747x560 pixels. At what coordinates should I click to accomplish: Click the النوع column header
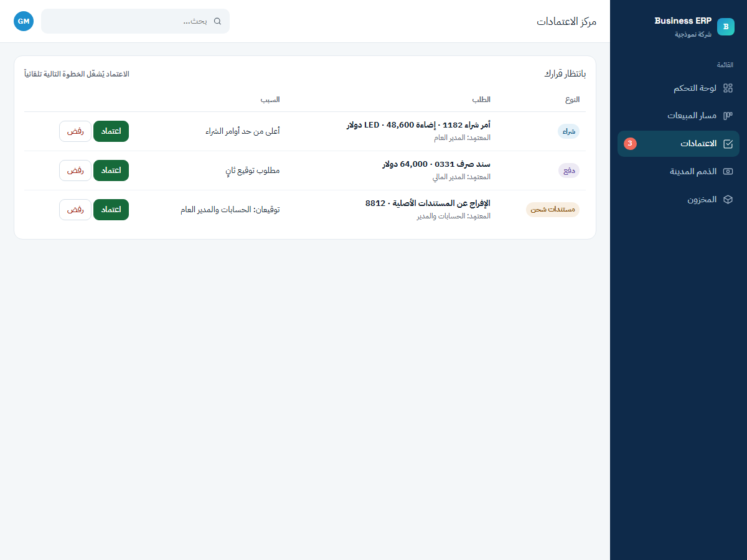(572, 100)
